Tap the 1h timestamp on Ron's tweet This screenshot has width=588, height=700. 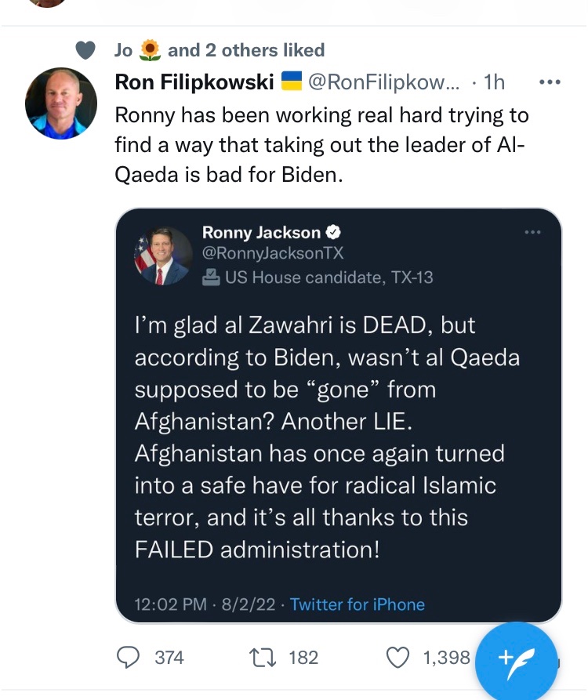click(x=494, y=82)
